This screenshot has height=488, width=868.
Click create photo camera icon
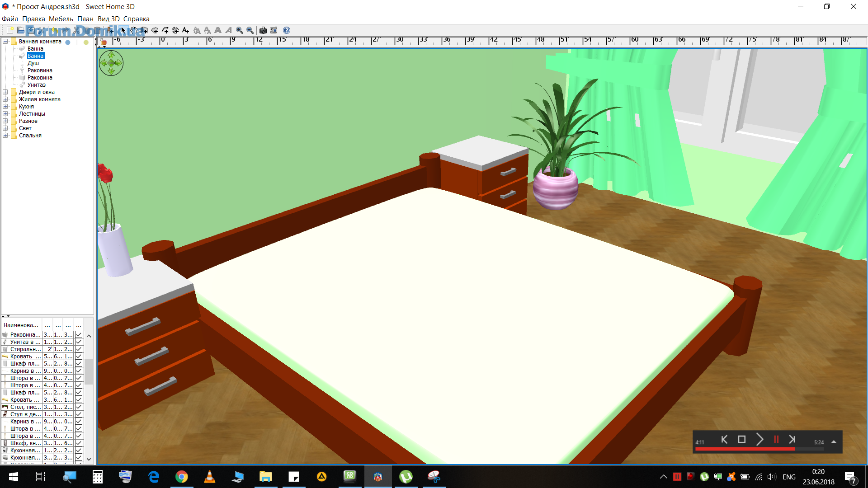point(263,30)
